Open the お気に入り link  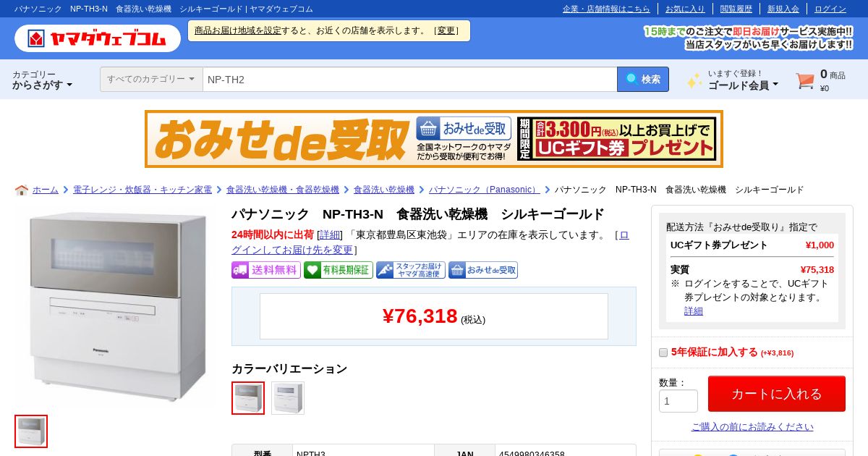pos(685,9)
